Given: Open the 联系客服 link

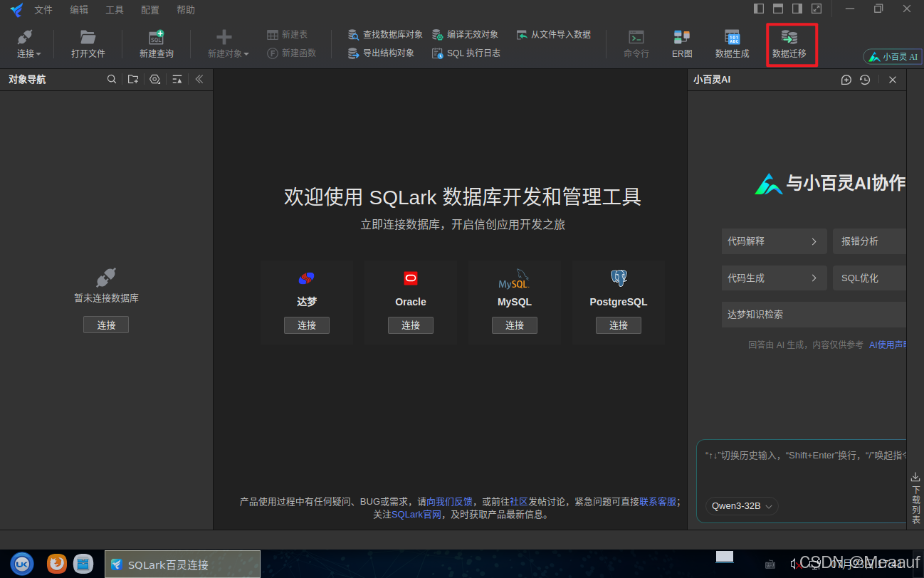Looking at the screenshot, I should click(658, 502).
